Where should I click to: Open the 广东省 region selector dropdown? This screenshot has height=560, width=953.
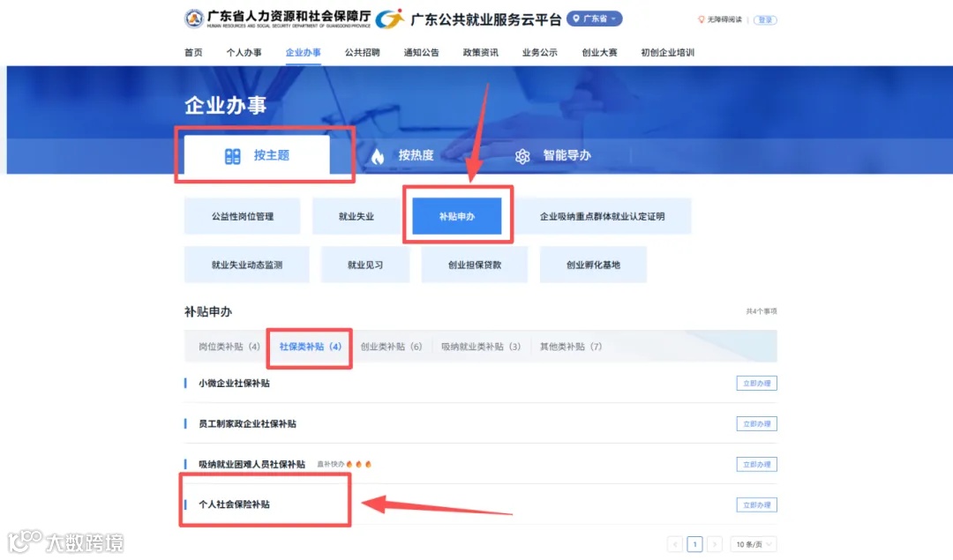595,19
